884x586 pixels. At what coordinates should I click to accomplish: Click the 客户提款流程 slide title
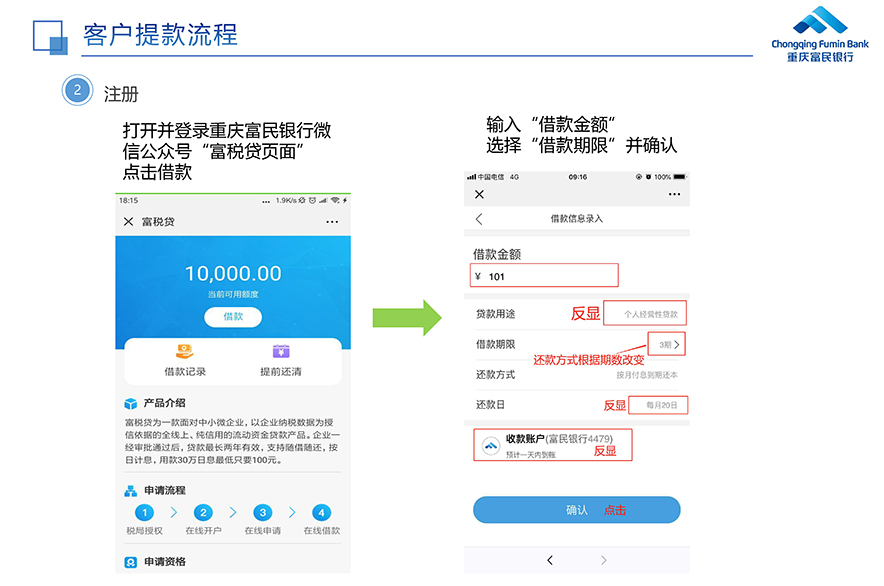coord(160,35)
